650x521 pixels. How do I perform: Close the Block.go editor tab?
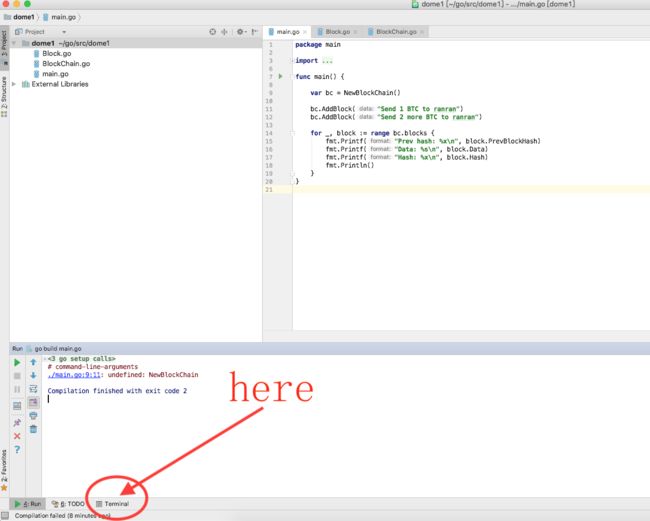coord(356,32)
